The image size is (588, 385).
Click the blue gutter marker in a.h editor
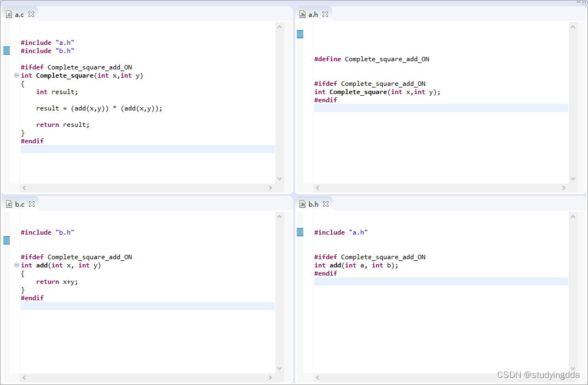pyautogui.click(x=300, y=34)
